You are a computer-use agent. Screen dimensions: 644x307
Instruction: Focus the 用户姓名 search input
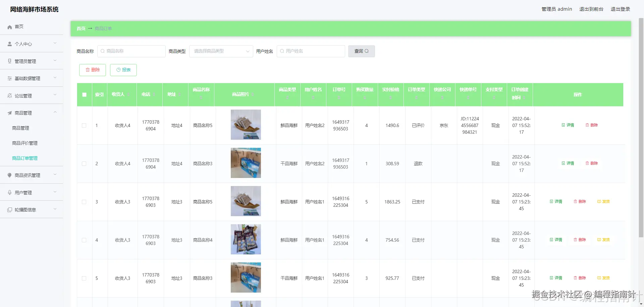click(311, 51)
